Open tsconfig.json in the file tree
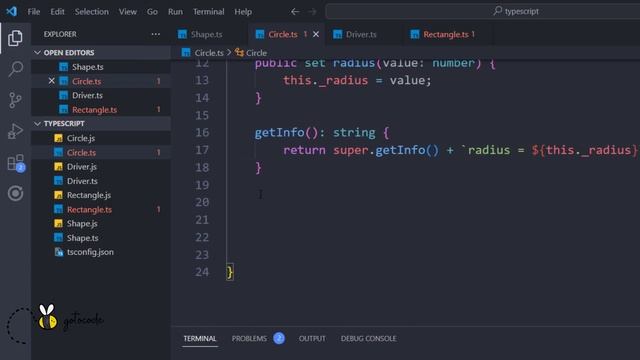 click(101, 252)
